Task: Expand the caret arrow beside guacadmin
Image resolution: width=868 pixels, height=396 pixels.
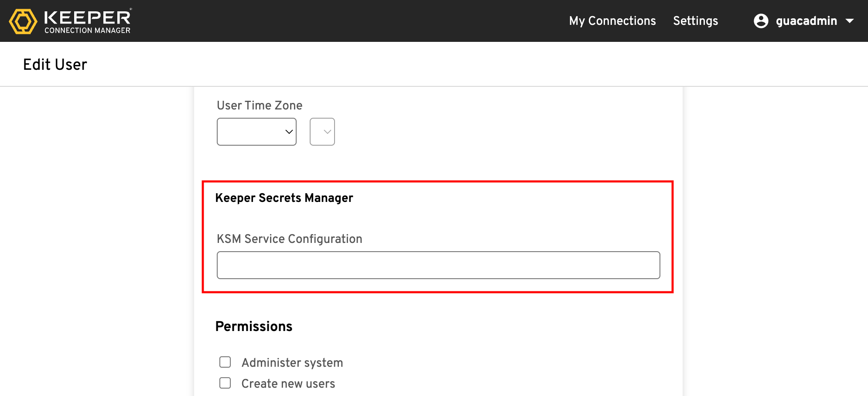Action: pyautogui.click(x=849, y=21)
